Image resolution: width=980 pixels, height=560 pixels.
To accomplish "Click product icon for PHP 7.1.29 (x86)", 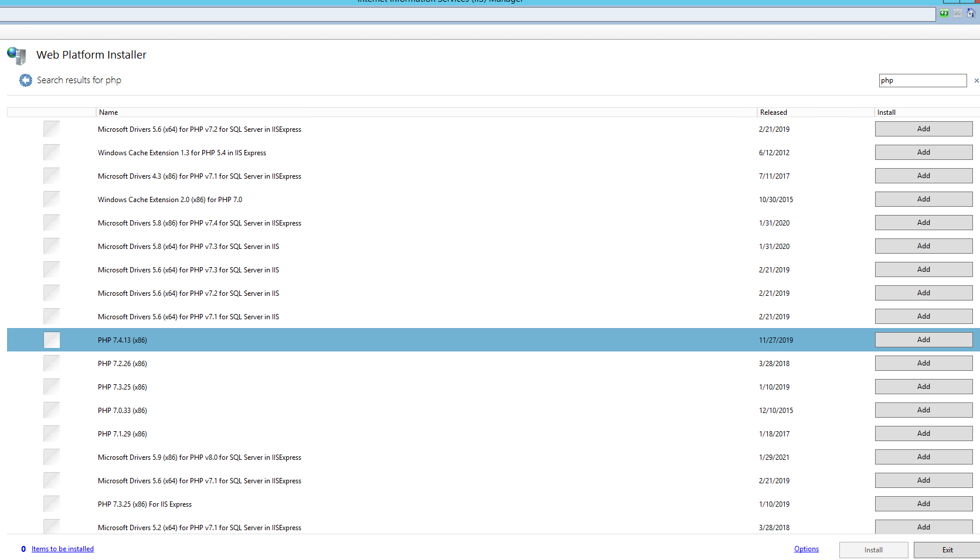I will (52, 433).
